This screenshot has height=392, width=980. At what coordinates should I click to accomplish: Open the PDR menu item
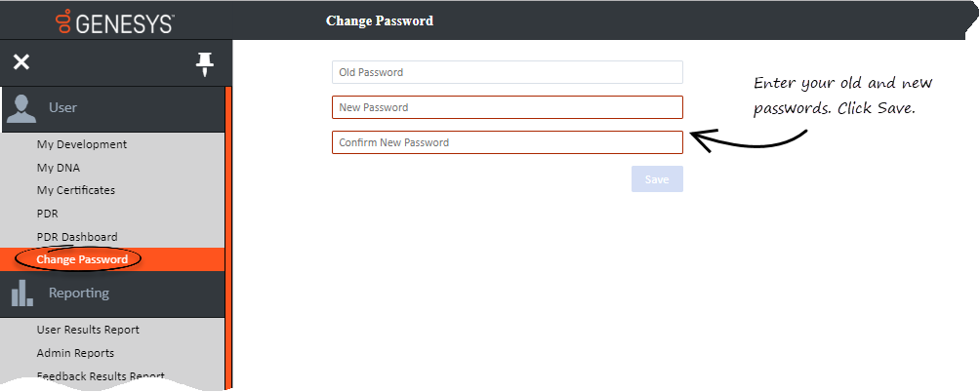48,214
